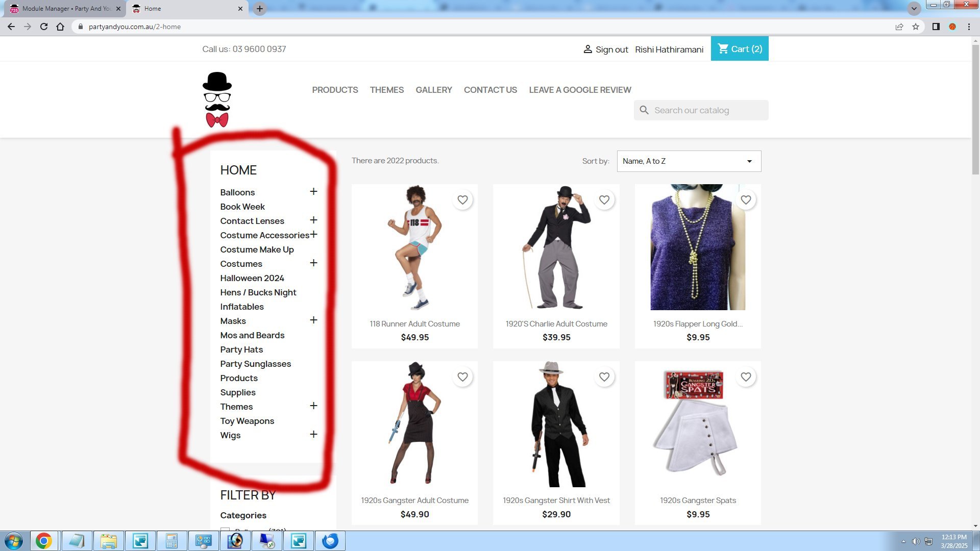Open Chrome from the Windows taskbar
Viewport: 980px width, 551px height.
coord(44,541)
